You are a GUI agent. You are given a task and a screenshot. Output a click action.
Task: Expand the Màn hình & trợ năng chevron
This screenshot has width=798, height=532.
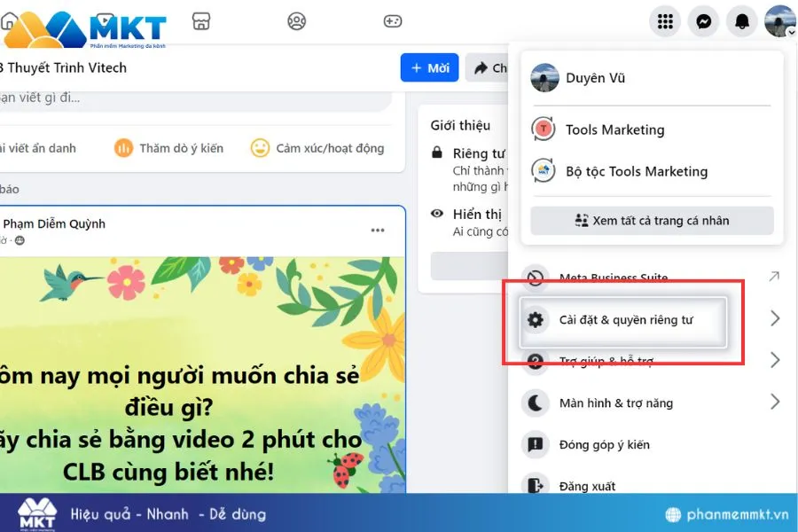click(x=775, y=403)
